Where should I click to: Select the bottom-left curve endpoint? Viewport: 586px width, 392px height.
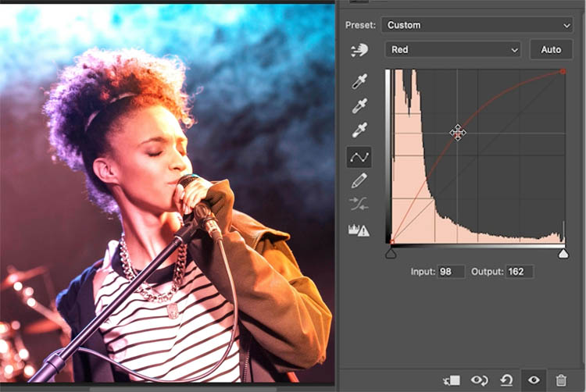click(391, 241)
